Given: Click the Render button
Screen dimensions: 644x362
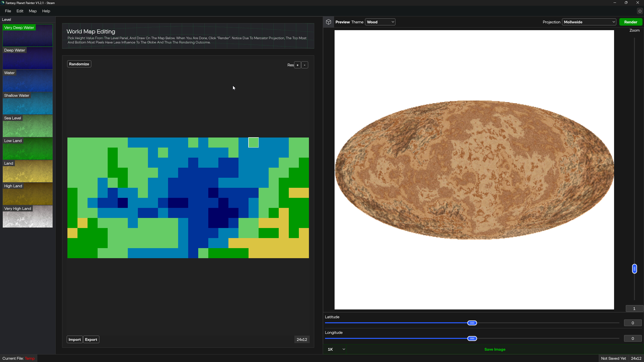Looking at the screenshot, I should point(631,22).
